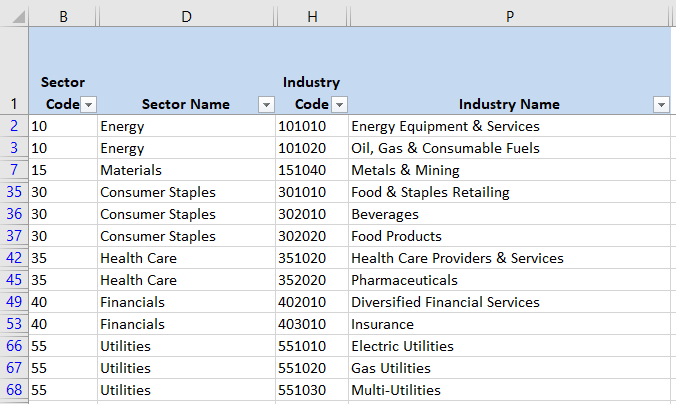Click the Gas Utilities cell
This screenshot has height=404, width=676.
(510, 368)
